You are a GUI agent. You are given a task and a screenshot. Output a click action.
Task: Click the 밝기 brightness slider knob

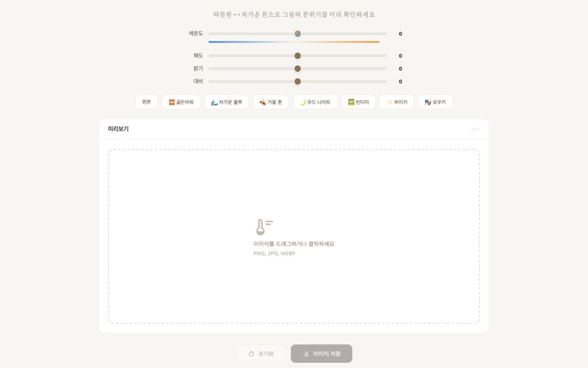298,68
